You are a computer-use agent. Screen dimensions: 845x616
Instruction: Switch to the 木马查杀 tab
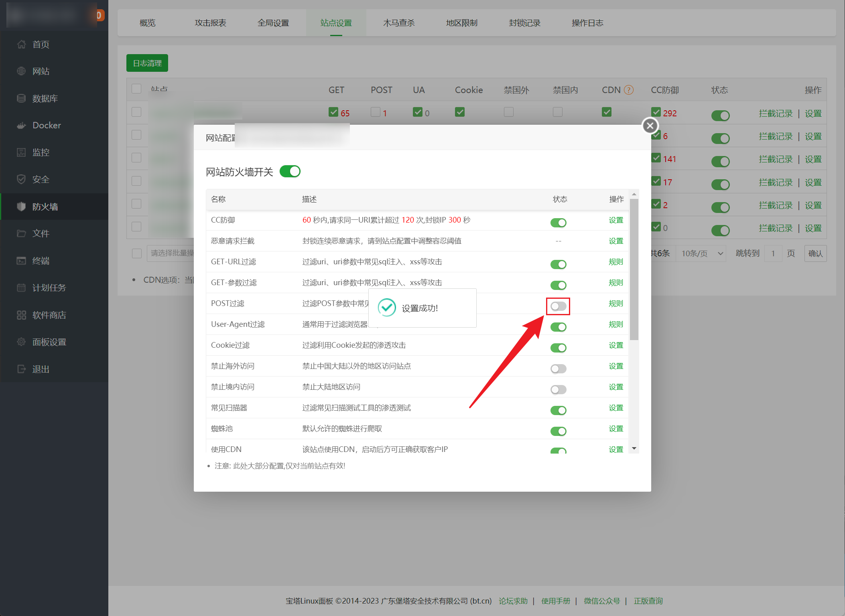tap(399, 23)
